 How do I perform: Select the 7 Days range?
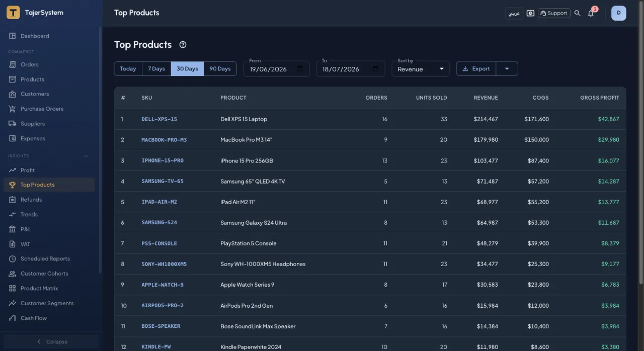tap(156, 69)
